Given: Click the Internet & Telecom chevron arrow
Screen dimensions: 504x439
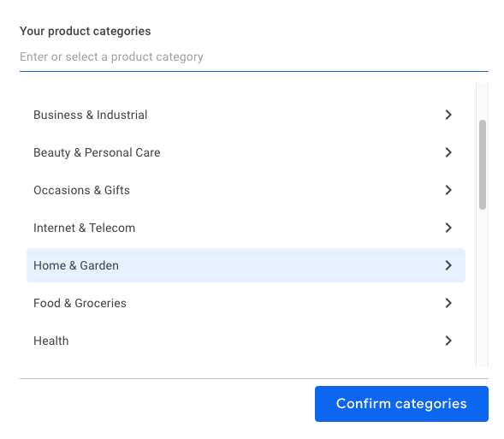Looking at the screenshot, I should tap(448, 228).
